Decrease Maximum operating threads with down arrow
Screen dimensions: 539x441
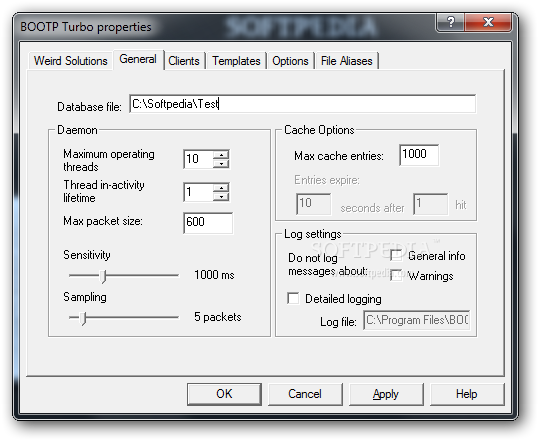click(221, 164)
